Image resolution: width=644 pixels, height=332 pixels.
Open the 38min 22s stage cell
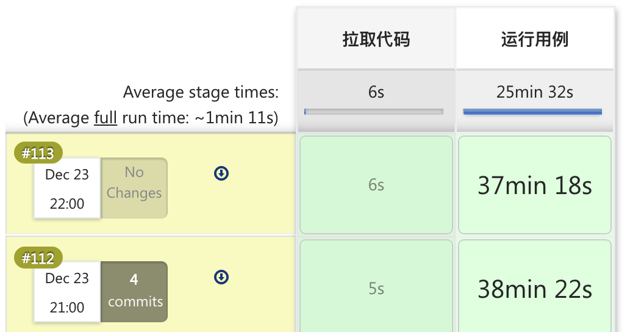534,286
